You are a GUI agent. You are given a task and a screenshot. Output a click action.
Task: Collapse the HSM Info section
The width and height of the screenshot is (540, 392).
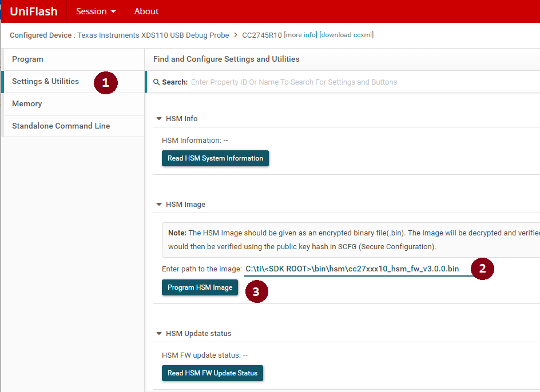click(x=159, y=119)
